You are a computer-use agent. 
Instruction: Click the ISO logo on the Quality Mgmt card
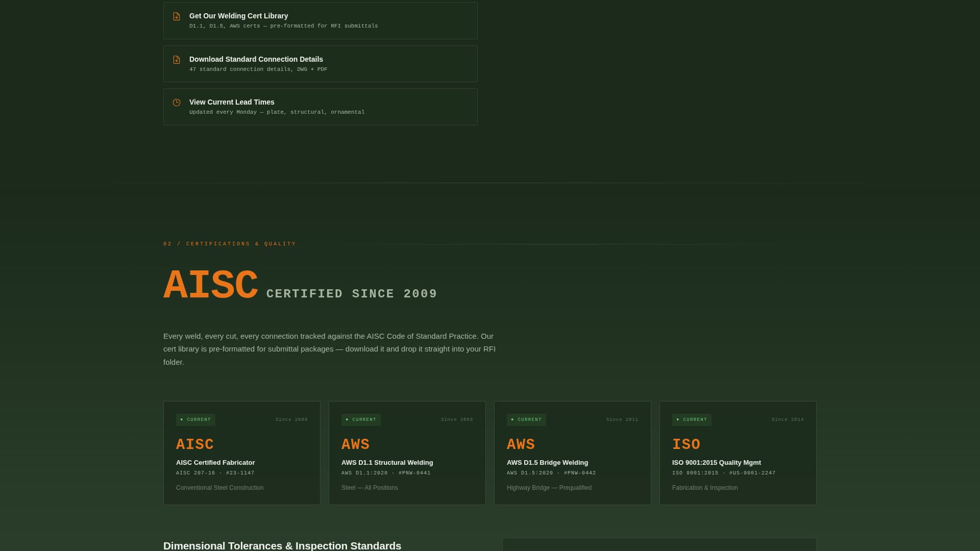pyautogui.click(x=686, y=444)
